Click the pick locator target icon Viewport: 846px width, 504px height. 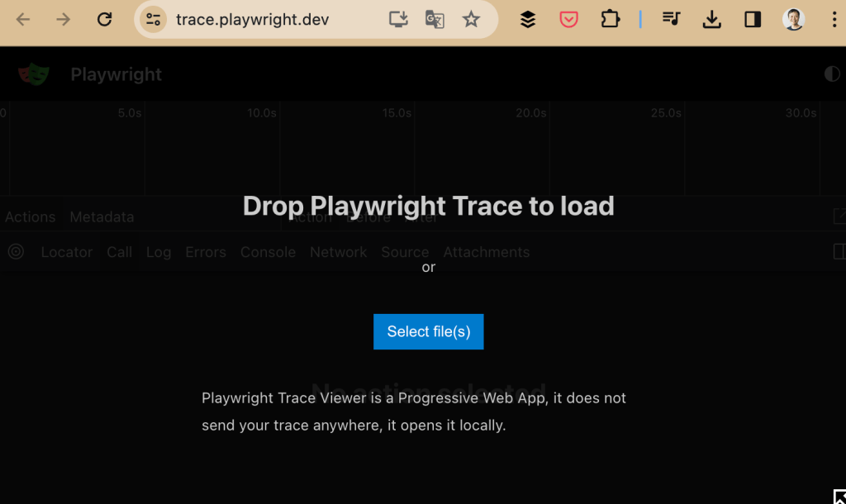click(x=16, y=252)
